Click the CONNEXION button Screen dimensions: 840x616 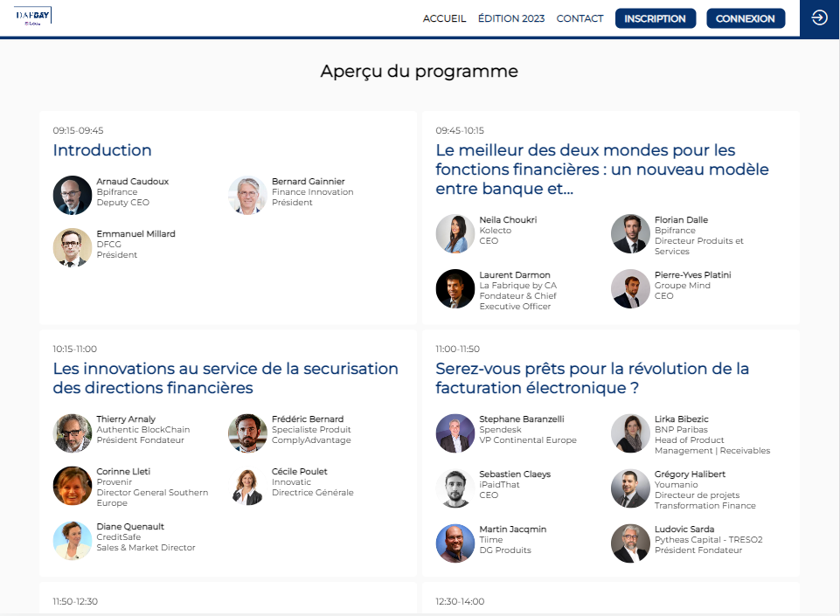746,18
